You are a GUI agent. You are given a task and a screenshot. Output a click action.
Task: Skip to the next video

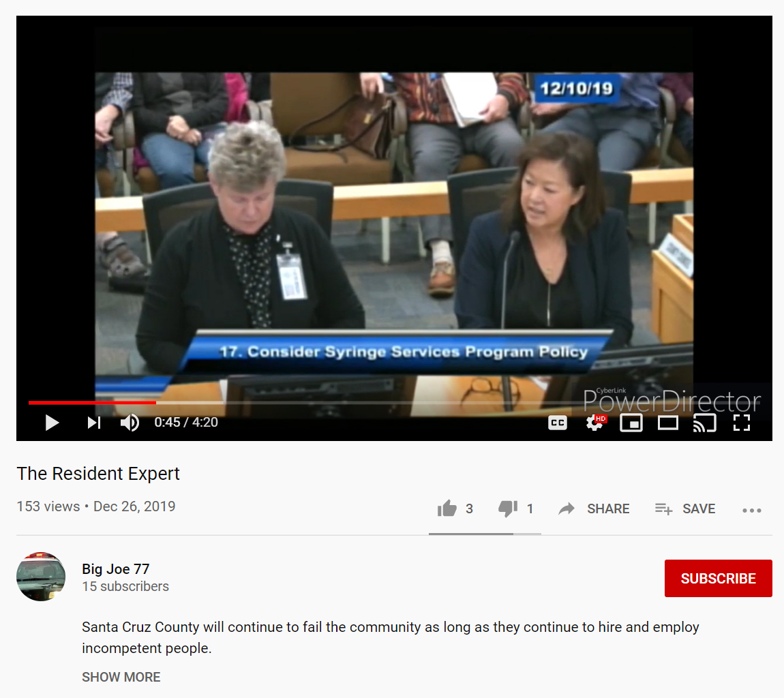tap(94, 423)
